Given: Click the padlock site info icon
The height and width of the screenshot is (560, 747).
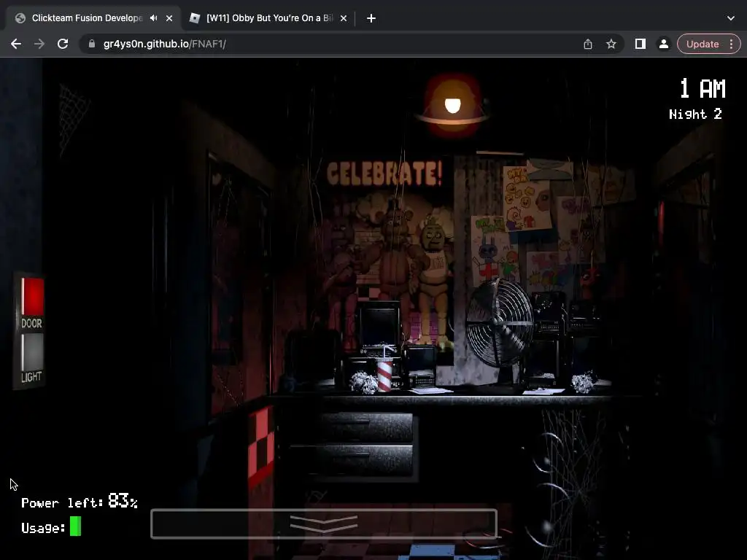Looking at the screenshot, I should coord(92,44).
